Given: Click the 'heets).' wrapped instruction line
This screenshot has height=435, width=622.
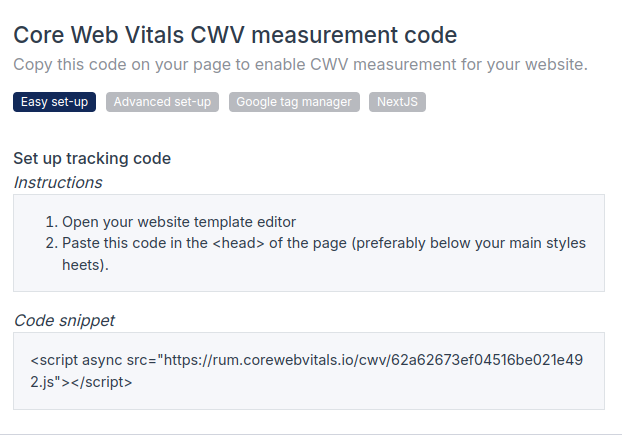Looking at the screenshot, I should pyautogui.click(x=85, y=265).
